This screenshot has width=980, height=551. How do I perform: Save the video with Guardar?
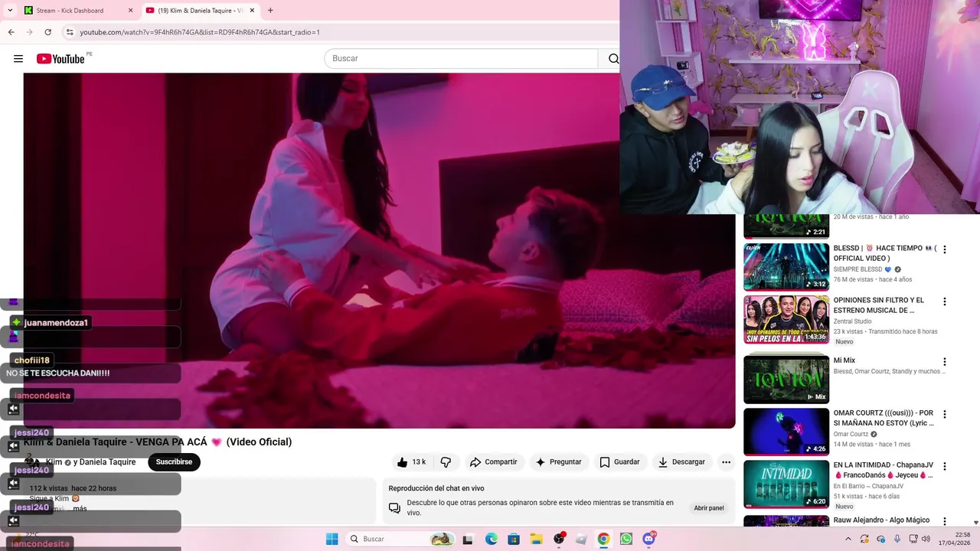click(x=619, y=462)
